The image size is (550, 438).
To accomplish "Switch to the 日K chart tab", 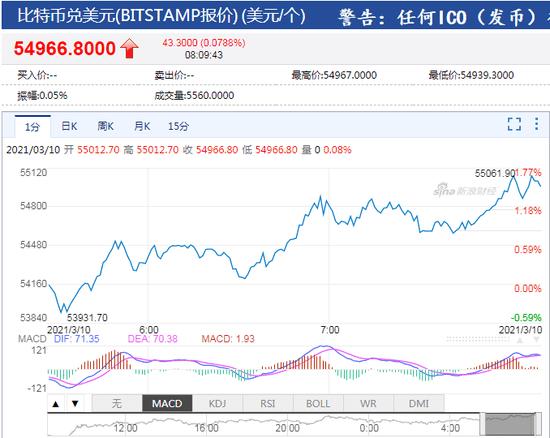I will click(69, 126).
